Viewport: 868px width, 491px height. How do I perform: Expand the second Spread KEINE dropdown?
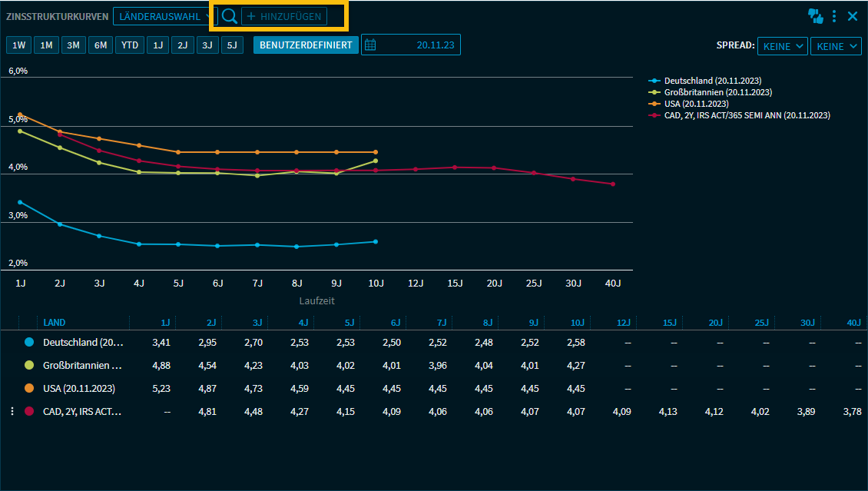click(x=836, y=46)
